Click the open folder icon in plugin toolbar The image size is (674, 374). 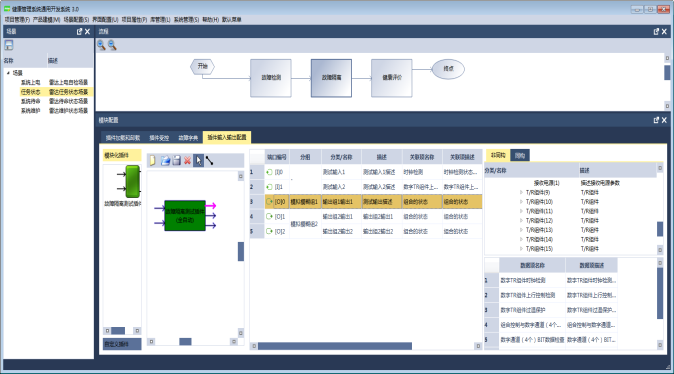point(165,161)
